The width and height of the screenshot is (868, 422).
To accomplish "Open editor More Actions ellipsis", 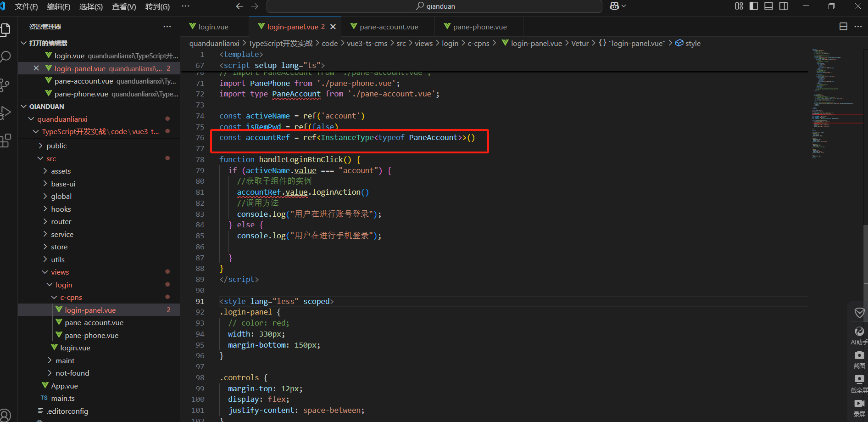I will (x=858, y=27).
